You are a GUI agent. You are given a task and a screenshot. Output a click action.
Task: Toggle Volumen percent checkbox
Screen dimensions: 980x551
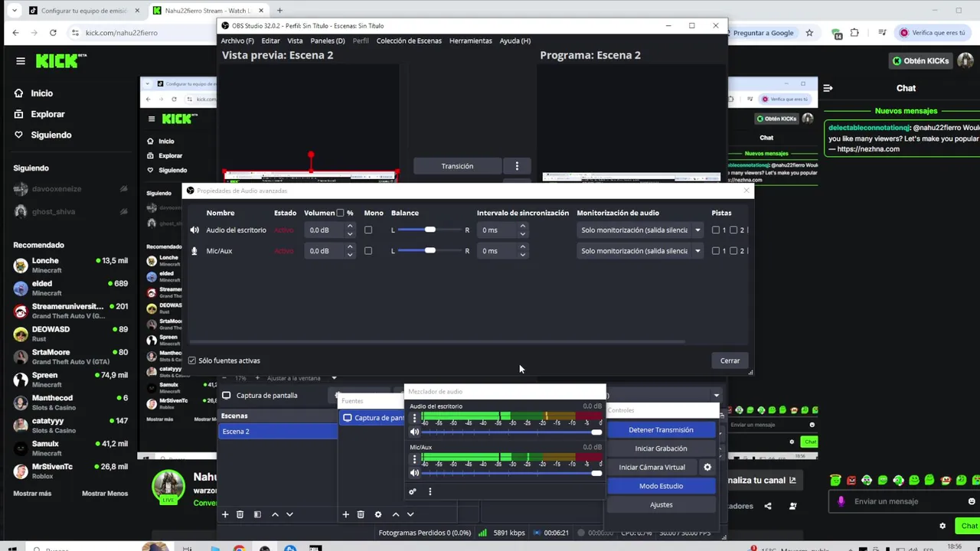340,213
